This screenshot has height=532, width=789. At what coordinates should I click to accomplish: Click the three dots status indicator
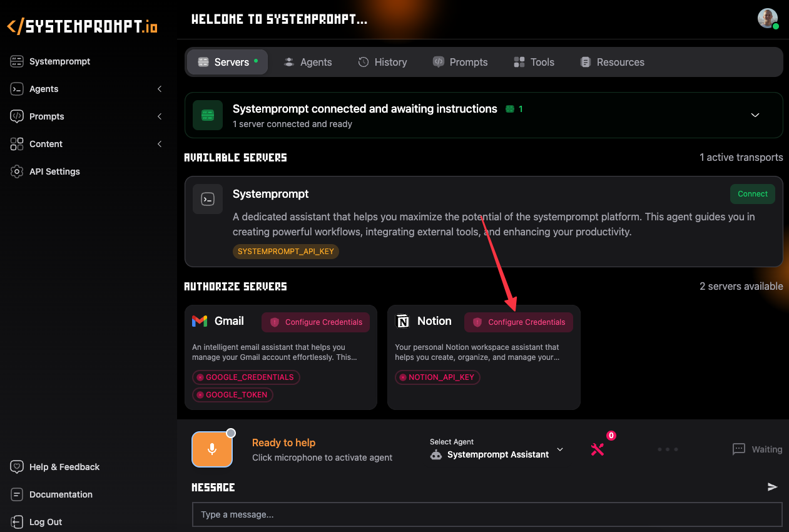click(668, 449)
